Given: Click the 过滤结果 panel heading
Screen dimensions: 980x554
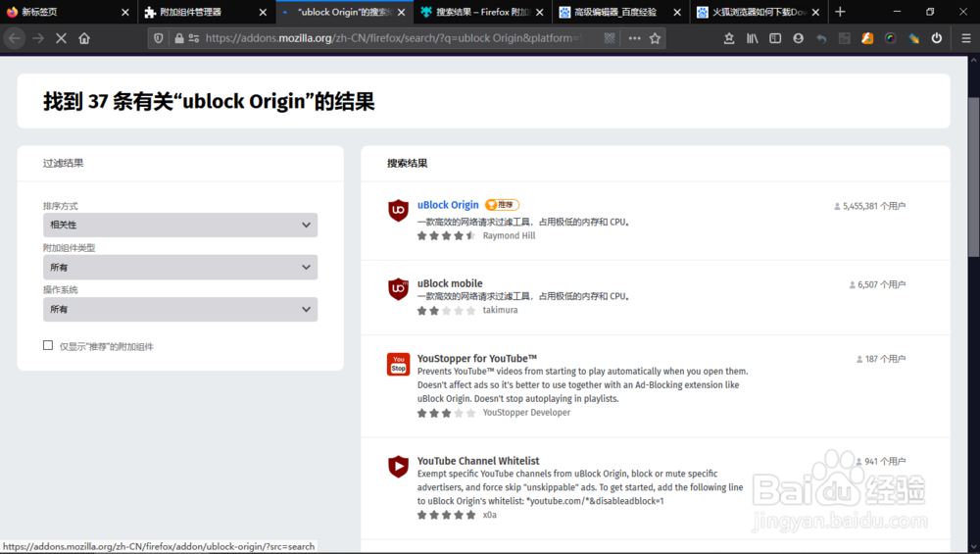Looking at the screenshot, I should point(63,163).
